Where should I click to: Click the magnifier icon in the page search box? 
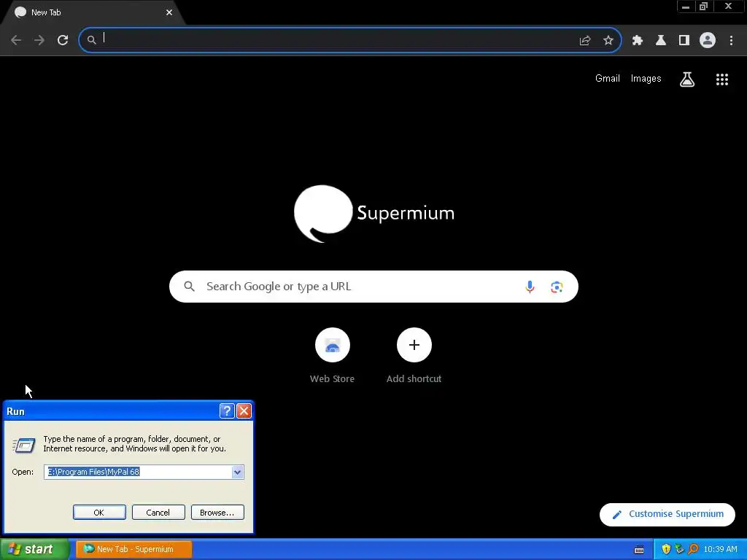click(189, 286)
